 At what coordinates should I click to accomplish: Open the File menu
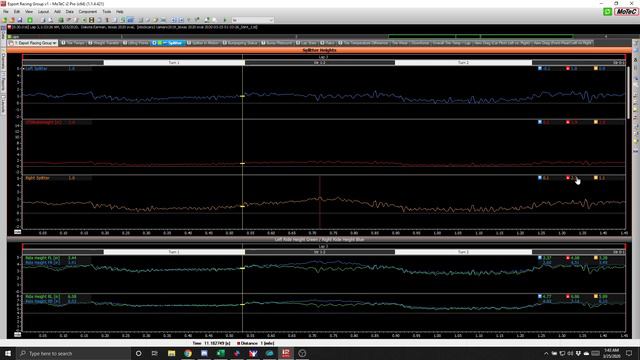click(x=6, y=11)
